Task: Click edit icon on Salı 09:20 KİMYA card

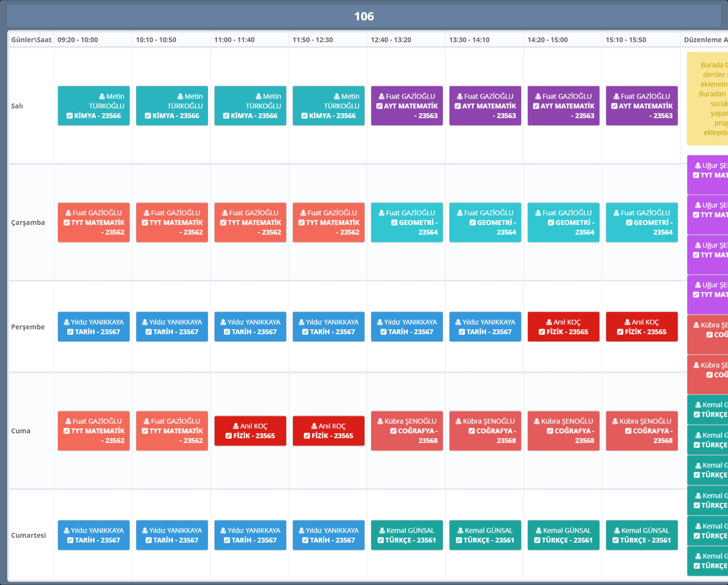Action: point(70,116)
